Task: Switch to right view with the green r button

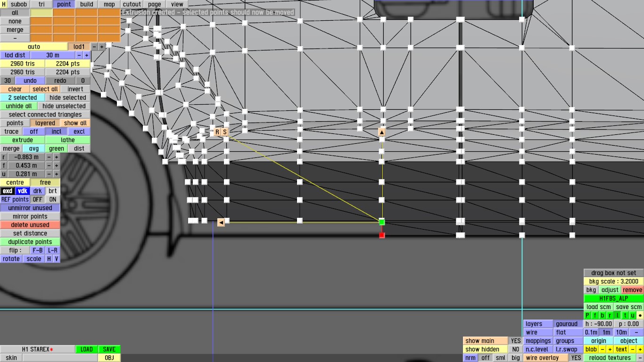Action: pos(610,315)
